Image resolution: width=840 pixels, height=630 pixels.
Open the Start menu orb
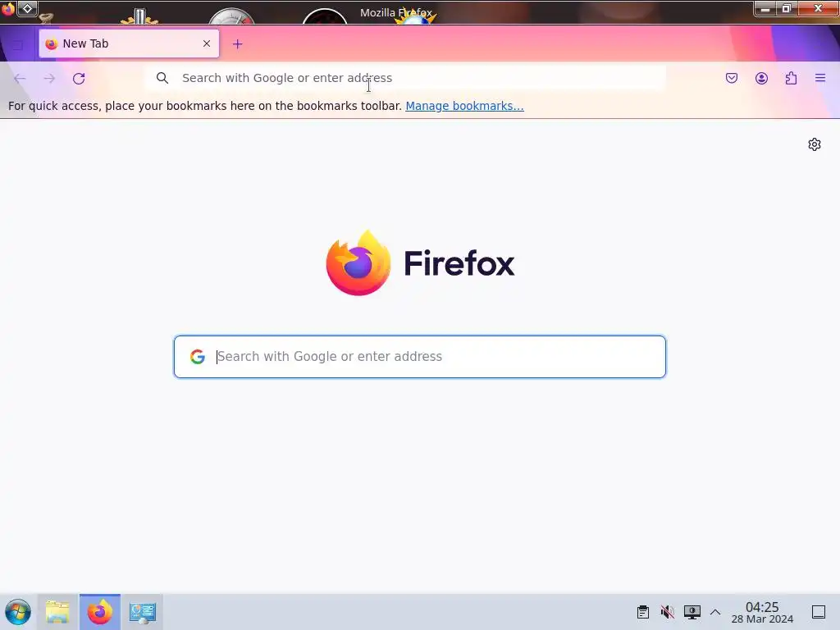coord(18,612)
